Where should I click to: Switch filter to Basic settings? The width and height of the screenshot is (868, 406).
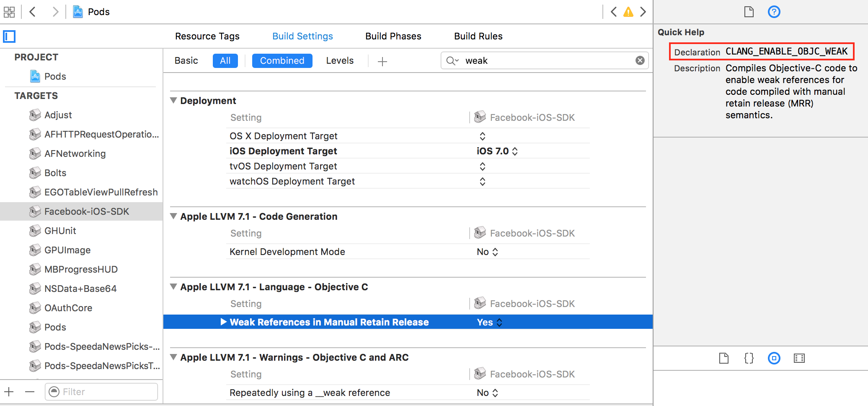coord(186,60)
